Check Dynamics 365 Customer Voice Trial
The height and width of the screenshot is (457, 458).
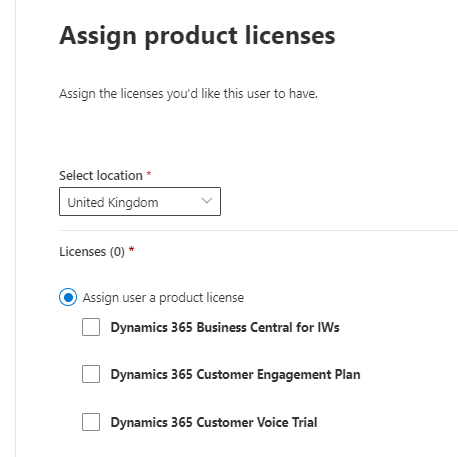(91, 422)
